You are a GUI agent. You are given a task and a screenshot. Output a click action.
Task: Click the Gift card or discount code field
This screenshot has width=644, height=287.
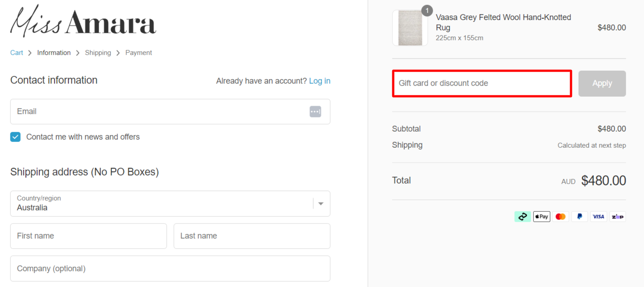point(482,83)
